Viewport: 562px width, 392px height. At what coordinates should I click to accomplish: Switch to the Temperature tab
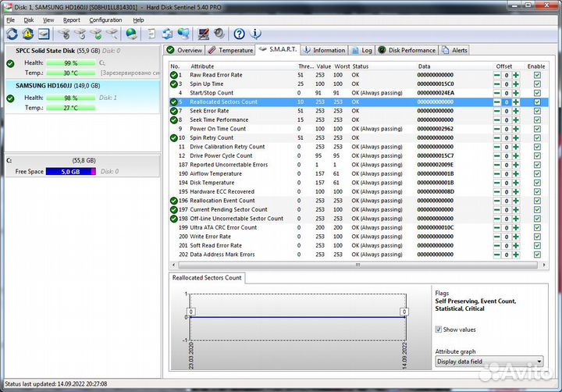(x=230, y=50)
